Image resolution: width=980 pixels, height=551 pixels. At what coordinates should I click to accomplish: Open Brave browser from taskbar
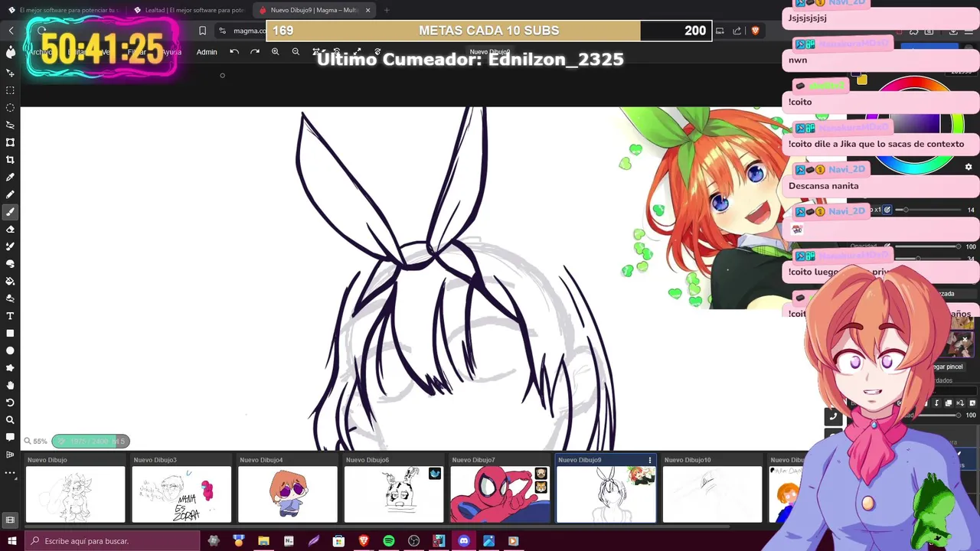coord(364,541)
